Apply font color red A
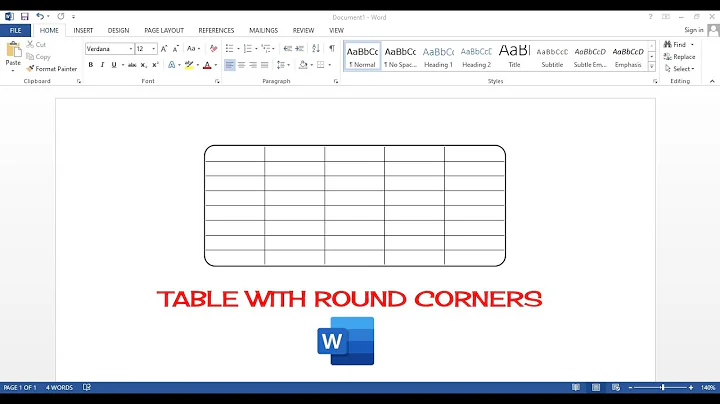Image resolution: width=720 pixels, height=404 pixels. tap(207, 65)
